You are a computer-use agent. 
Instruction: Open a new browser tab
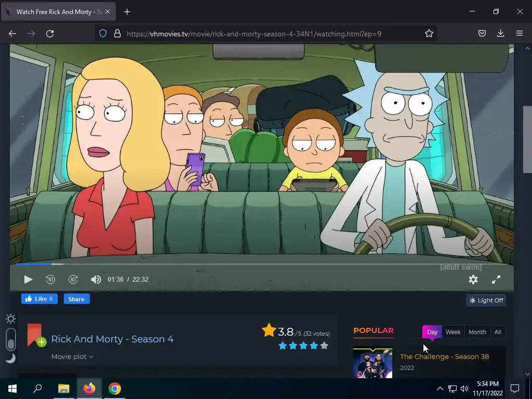click(127, 12)
